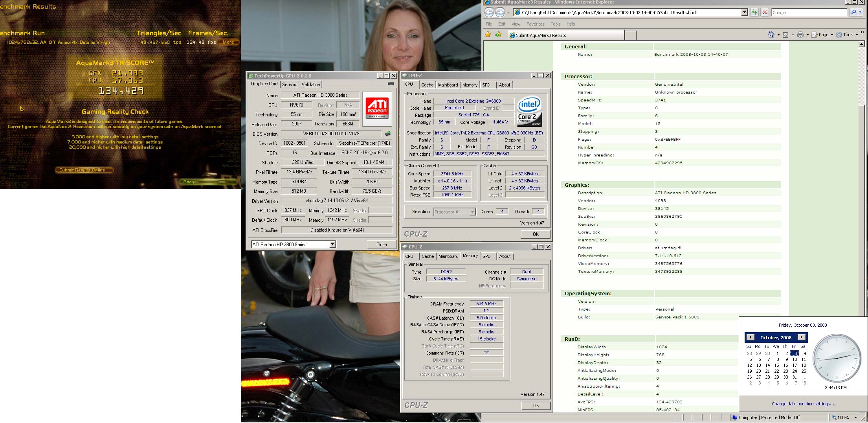Click the Intel Core 2 Extreme logo

click(x=529, y=112)
